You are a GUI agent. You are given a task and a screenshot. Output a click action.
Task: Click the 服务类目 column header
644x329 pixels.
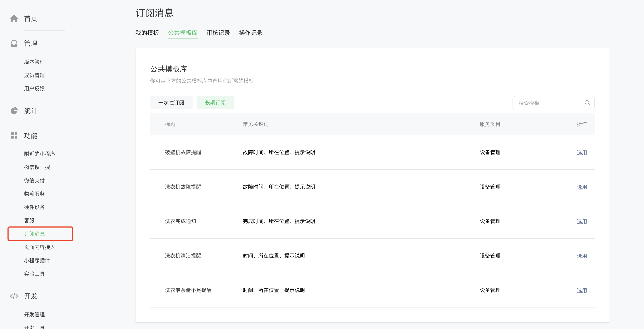[x=490, y=124]
